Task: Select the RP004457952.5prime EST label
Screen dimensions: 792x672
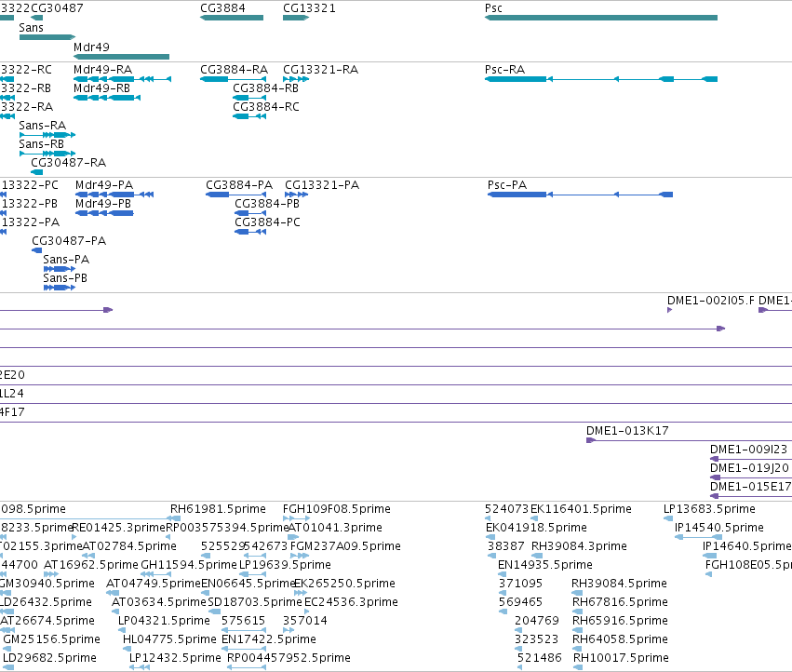Action: (289, 658)
